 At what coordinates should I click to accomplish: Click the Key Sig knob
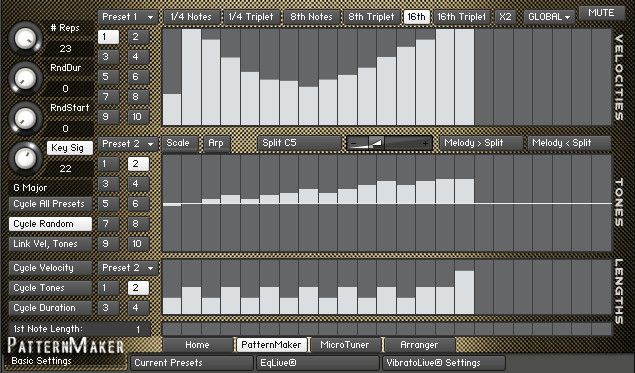[x=25, y=158]
